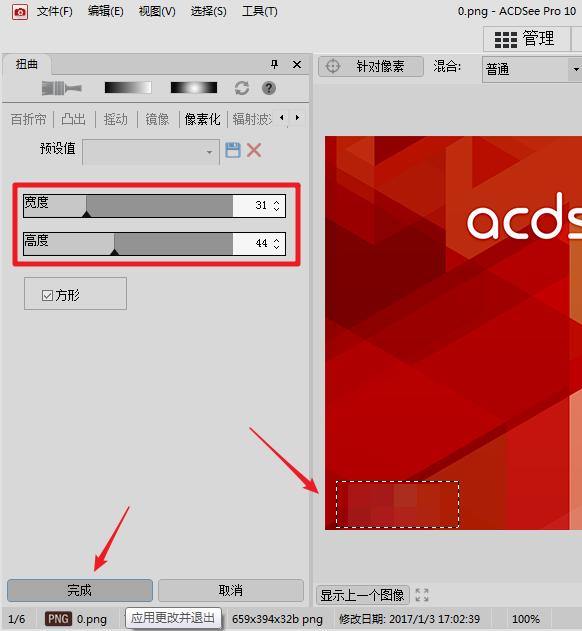Open the 文件(F) menu
Screen dimensions: 582x631
[54, 11]
